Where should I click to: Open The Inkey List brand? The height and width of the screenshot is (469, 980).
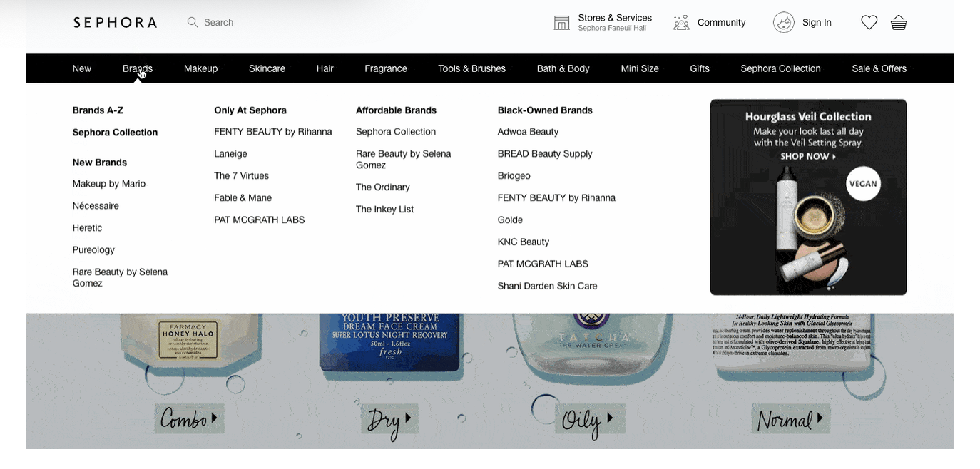(x=385, y=210)
